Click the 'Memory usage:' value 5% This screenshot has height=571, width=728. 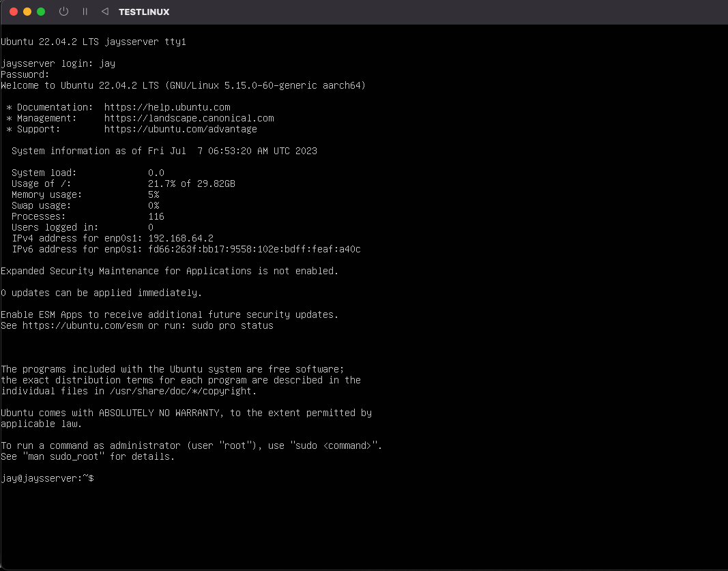point(154,195)
